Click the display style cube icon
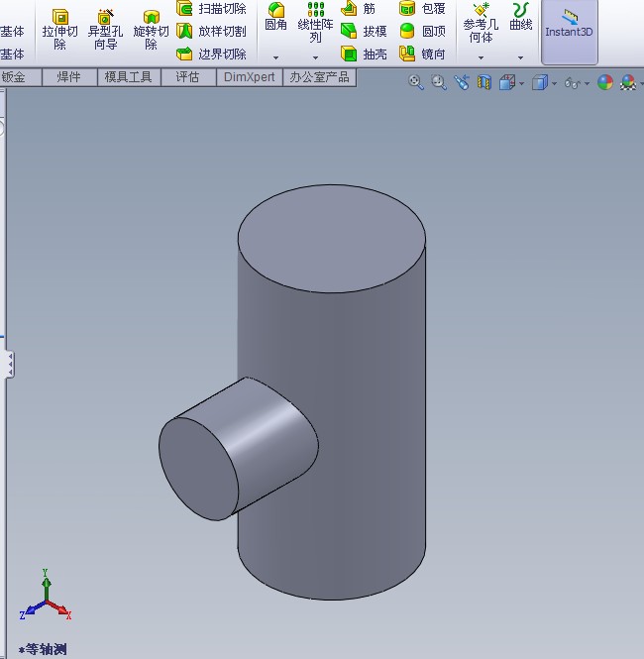 pyautogui.click(x=540, y=82)
